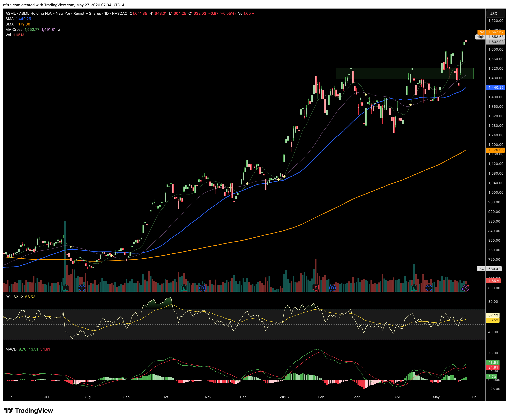Click the yellow RSI axis label 56.53
Screen dimensions: 509x420
point(493,320)
